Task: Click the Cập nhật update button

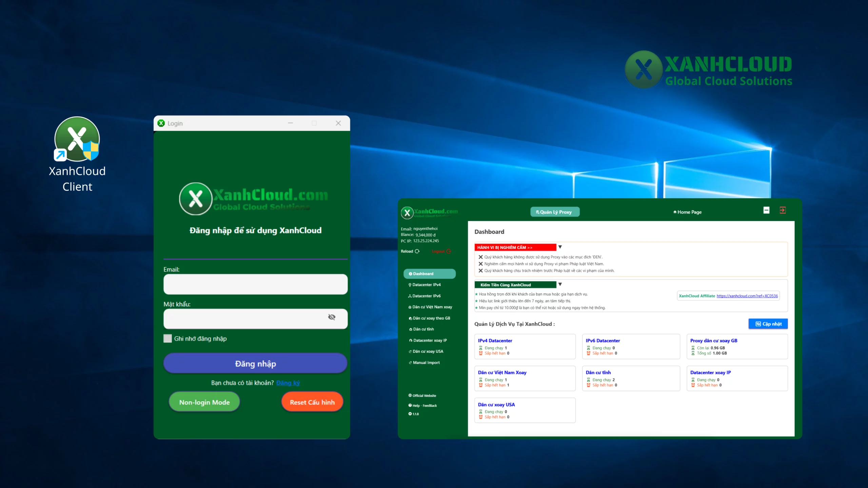Action: pyautogui.click(x=768, y=324)
